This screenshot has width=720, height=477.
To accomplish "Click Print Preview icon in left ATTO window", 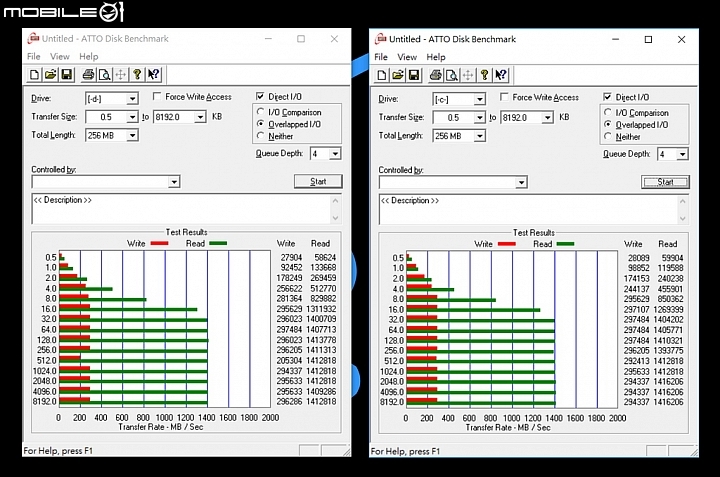I will [105, 75].
